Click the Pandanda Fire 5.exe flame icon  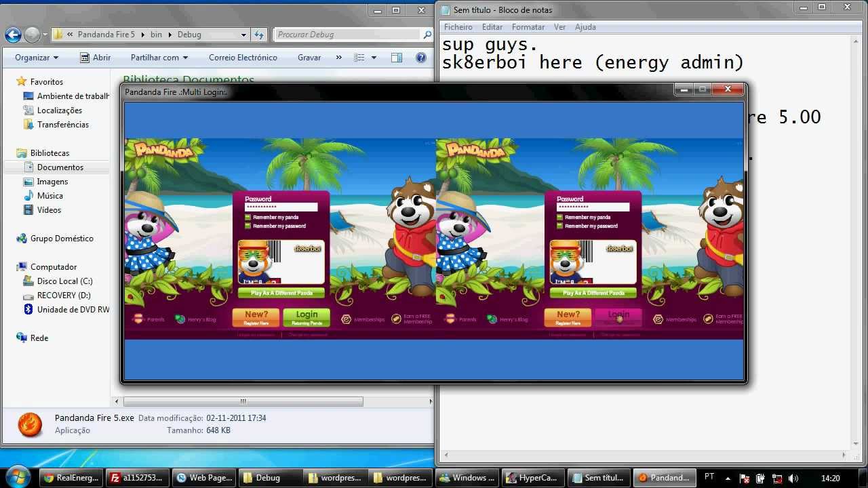pyautogui.click(x=30, y=424)
